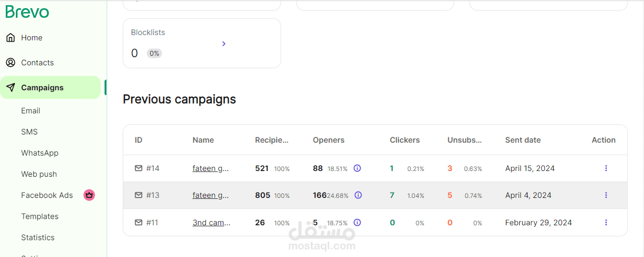Click the Home house icon
Viewport: 644px width, 257px height.
tap(11, 37)
